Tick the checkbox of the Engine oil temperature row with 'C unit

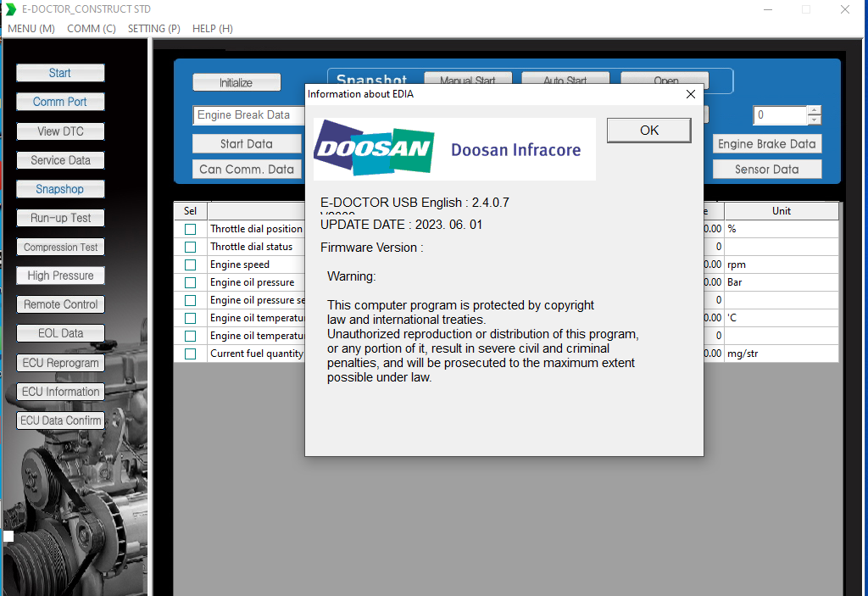coord(191,318)
